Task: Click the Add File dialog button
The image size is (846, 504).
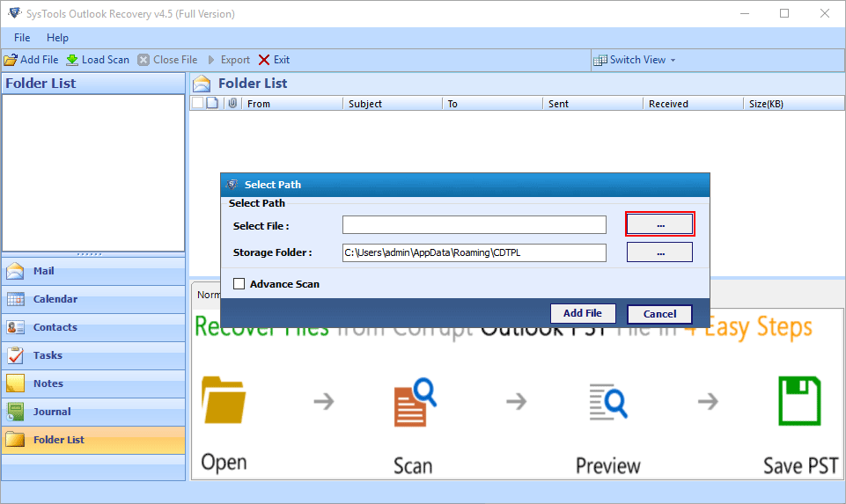Action: click(x=583, y=313)
